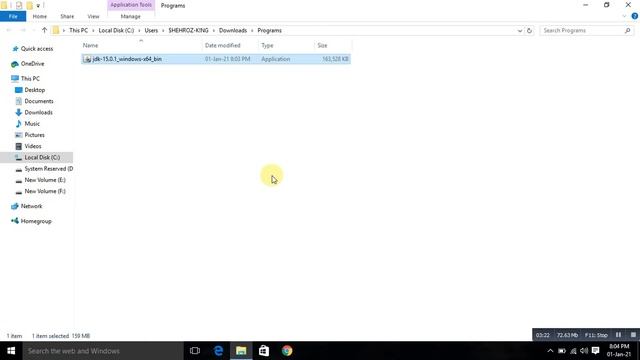
Task: Open Desktop in navigation pane
Action: [35, 90]
